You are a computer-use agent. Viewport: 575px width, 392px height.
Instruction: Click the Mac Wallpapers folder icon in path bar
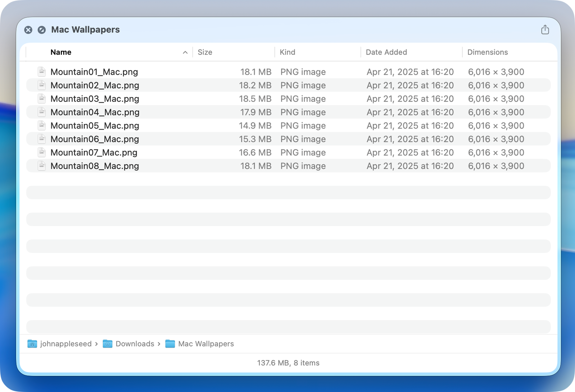click(170, 344)
